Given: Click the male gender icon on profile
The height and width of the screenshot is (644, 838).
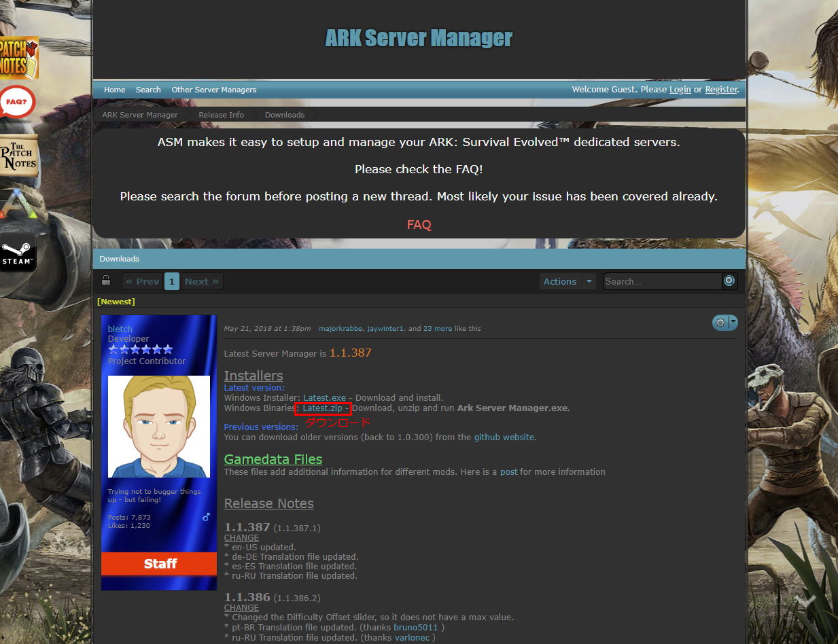Looking at the screenshot, I should pyautogui.click(x=206, y=517).
